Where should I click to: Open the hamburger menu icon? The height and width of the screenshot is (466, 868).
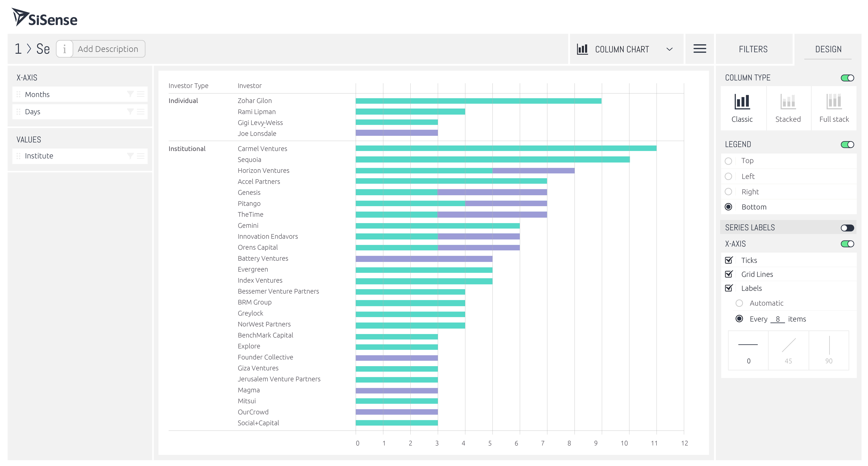coord(700,49)
